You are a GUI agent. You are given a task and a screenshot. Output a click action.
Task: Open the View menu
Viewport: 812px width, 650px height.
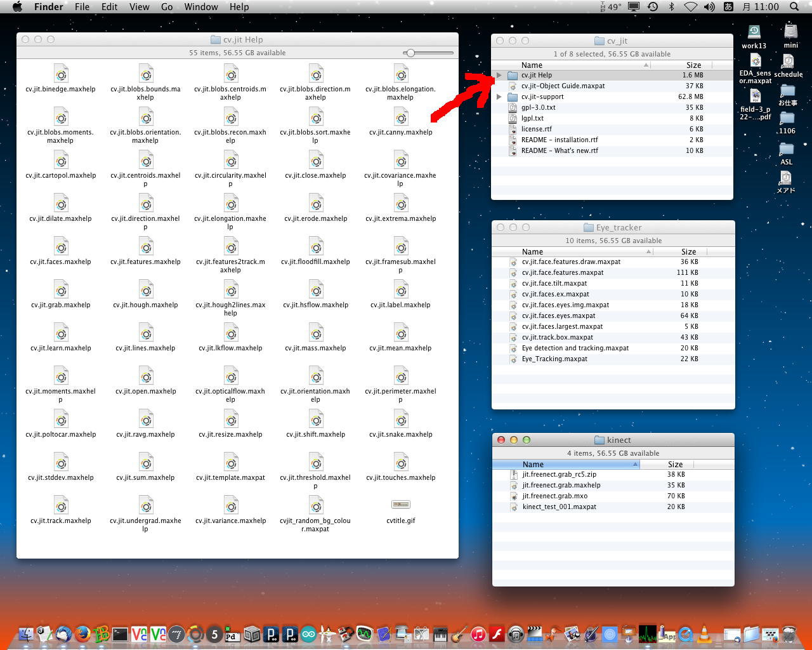pyautogui.click(x=139, y=7)
